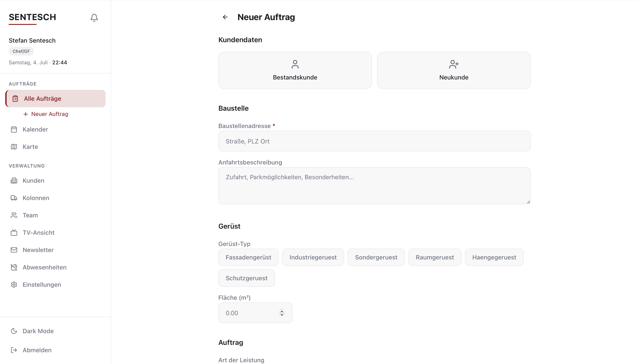Open the Kalender menu item
This screenshot has height=364, width=638.
(56, 129)
